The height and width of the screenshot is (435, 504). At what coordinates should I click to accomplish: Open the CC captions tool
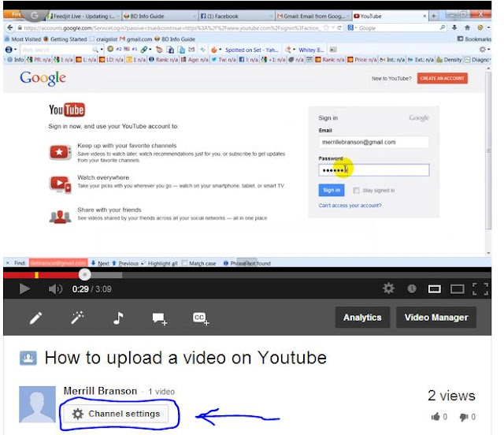pos(201,318)
